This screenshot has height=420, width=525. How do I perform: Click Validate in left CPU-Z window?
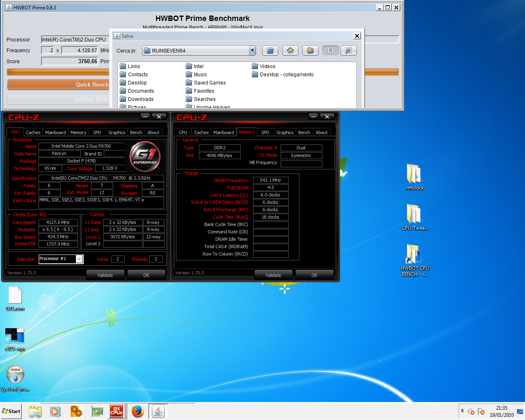click(105, 275)
